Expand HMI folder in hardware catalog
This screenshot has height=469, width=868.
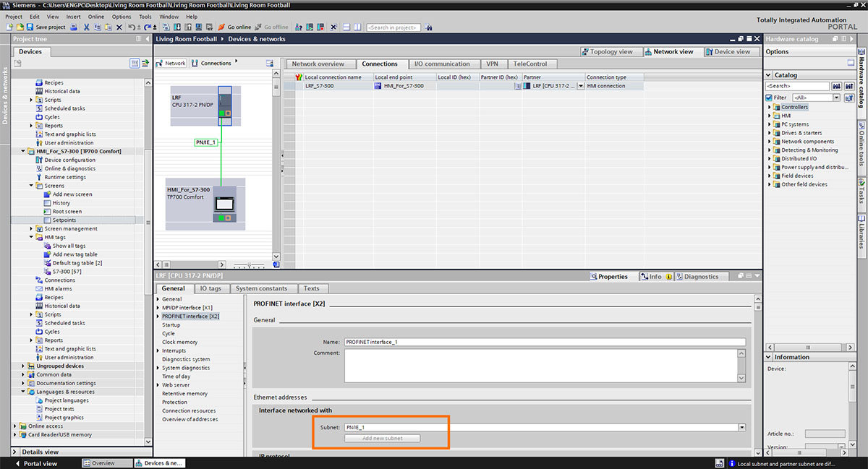pos(770,116)
